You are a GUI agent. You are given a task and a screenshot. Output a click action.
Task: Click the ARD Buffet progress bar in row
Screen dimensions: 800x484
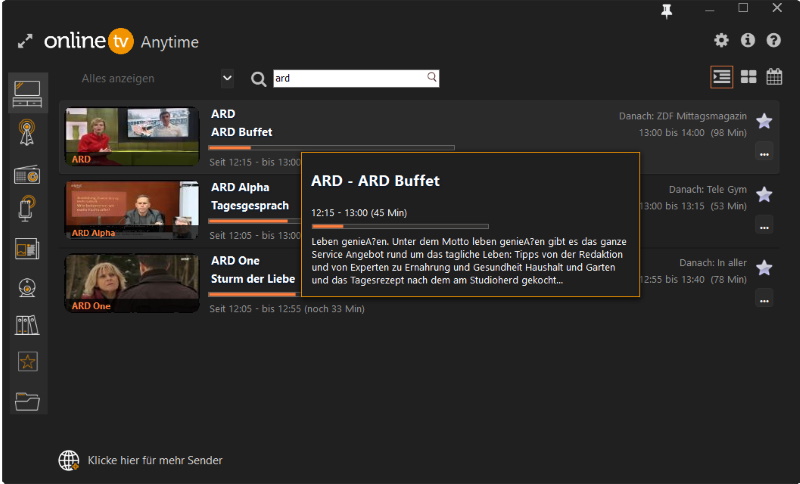click(331, 148)
